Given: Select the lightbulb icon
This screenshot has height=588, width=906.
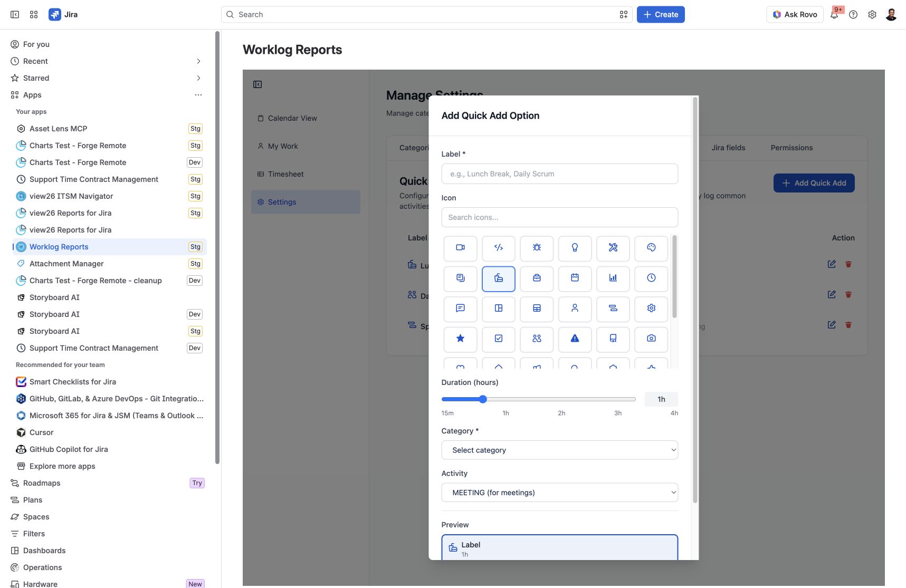Looking at the screenshot, I should tap(575, 248).
